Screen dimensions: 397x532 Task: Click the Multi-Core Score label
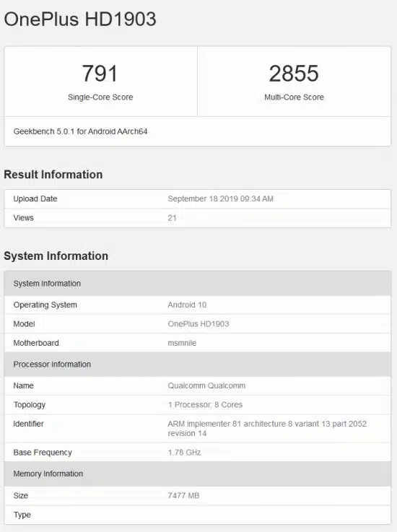tap(294, 97)
